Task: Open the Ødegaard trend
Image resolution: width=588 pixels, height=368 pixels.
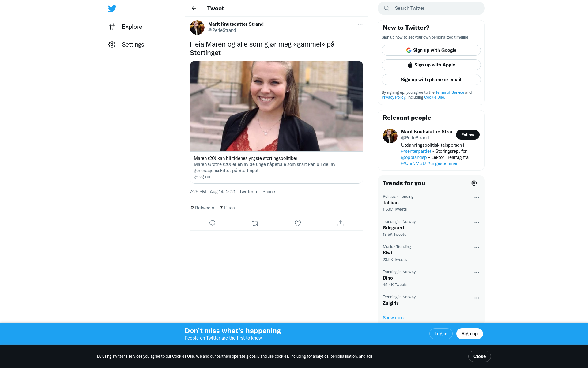Action: [x=431, y=228]
